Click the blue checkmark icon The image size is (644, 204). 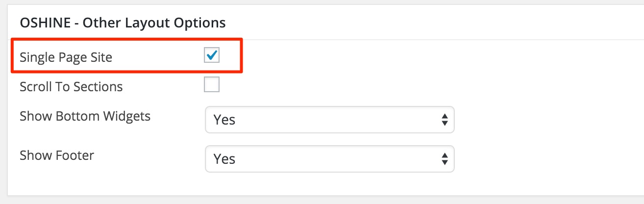[212, 54]
